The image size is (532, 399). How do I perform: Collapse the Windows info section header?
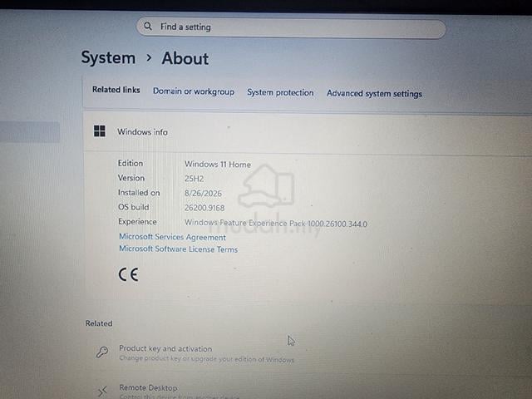[308, 132]
